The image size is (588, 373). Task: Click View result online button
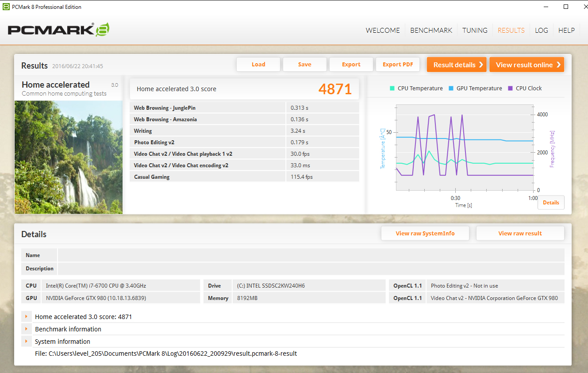(x=527, y=65)
